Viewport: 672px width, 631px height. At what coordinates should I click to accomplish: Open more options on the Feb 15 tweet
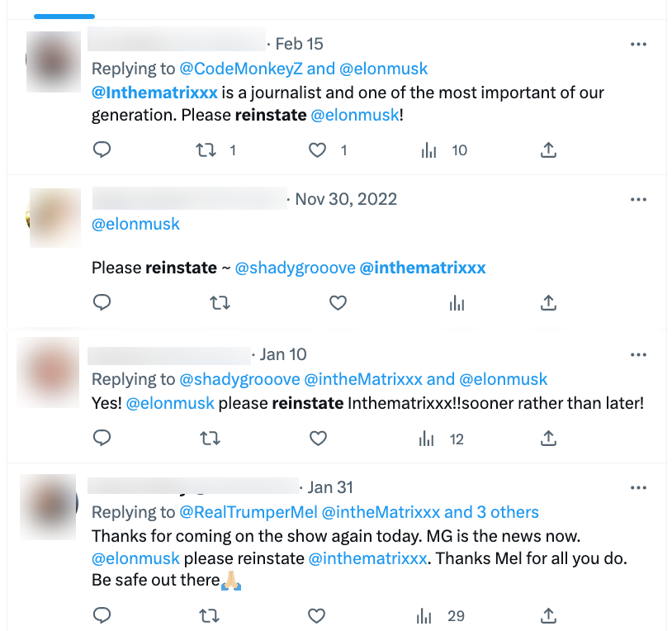(638, 44)
